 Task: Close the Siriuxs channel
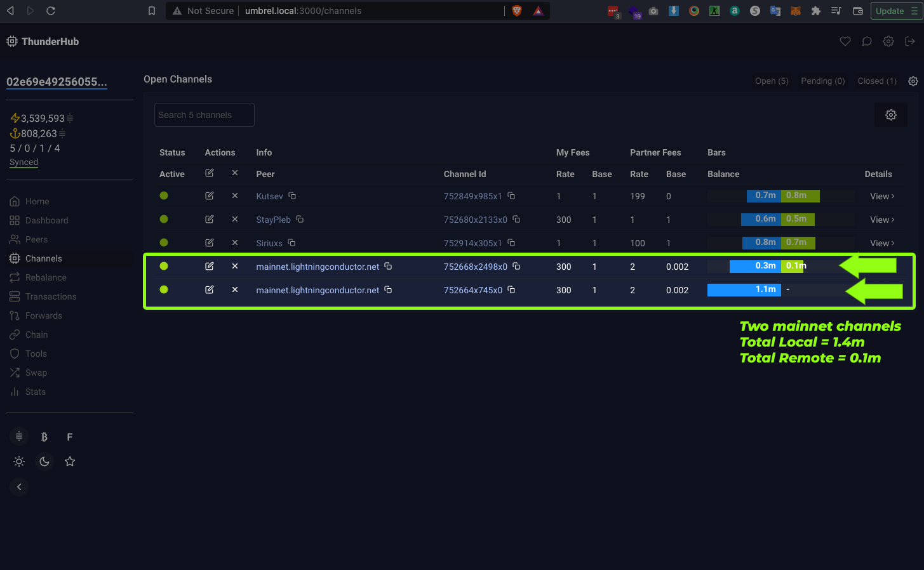235,243
